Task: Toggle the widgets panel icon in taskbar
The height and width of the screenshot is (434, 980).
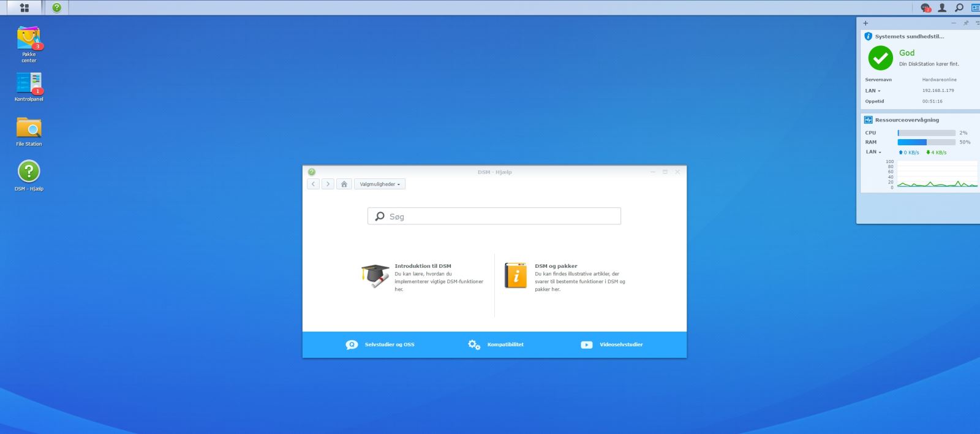Action: point(975,8)
